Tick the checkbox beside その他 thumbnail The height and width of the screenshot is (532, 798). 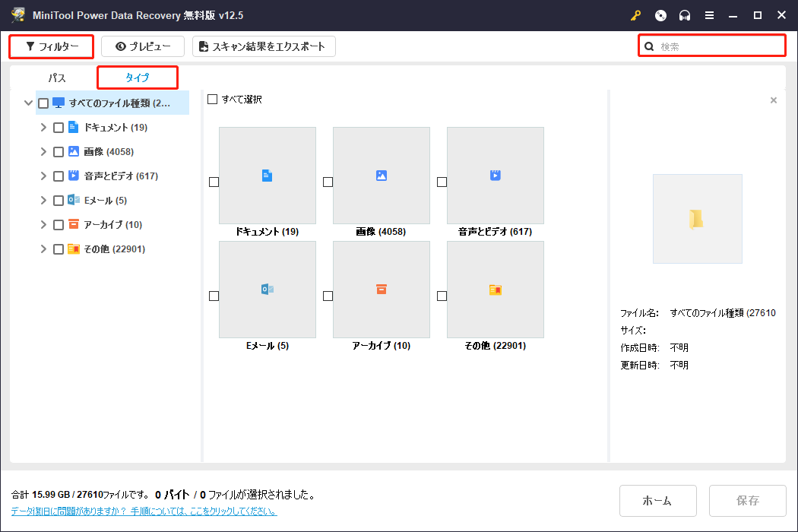pos(442,296)
